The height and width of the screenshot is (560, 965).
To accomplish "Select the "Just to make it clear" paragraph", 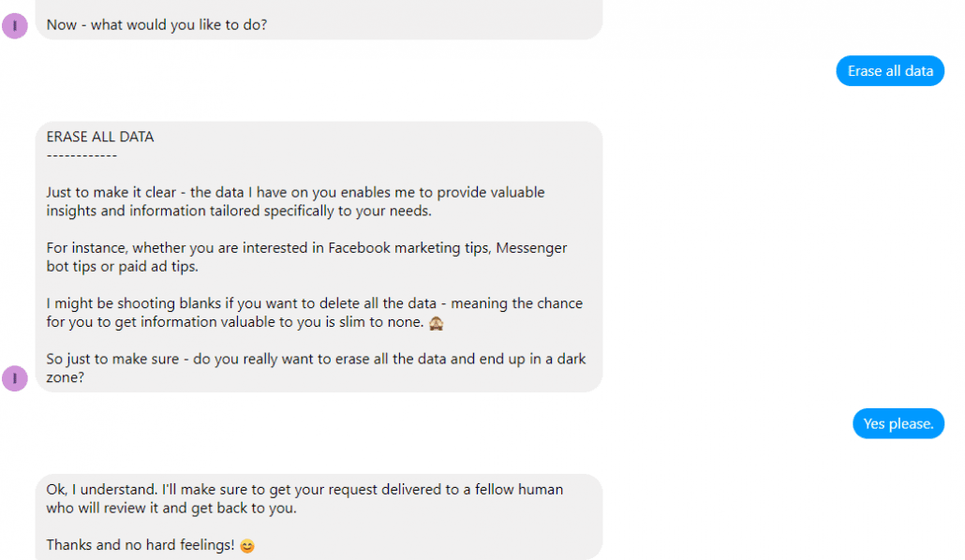I will point(295,201).
